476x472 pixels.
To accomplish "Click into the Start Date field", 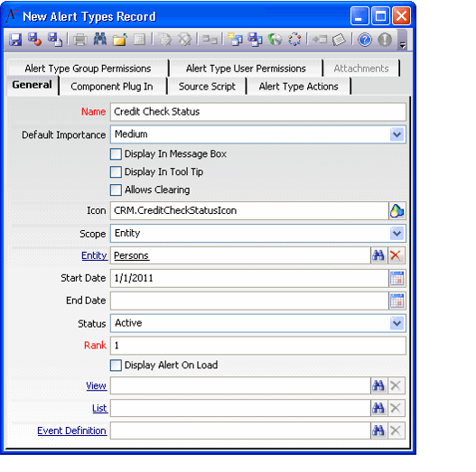I will point(249,278).
